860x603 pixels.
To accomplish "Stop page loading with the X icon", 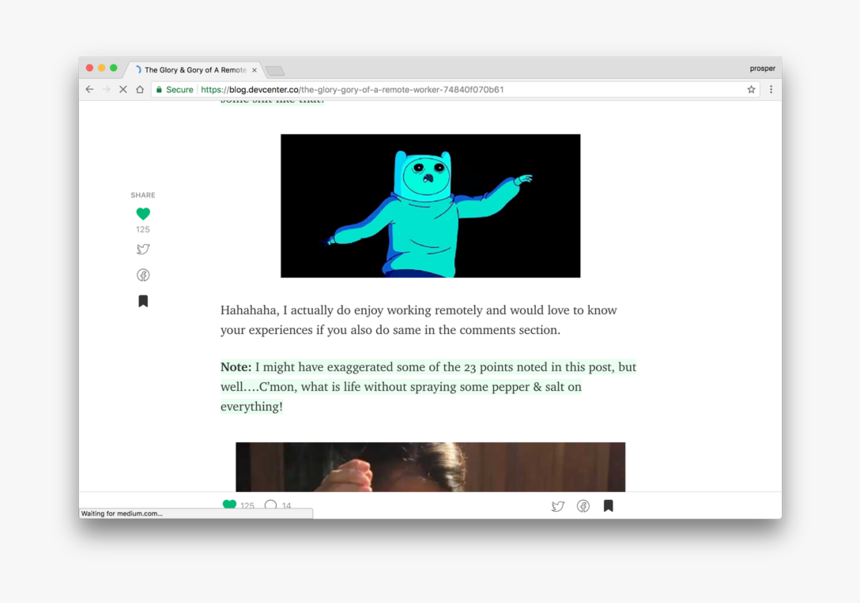I will [x=122, y=89].
